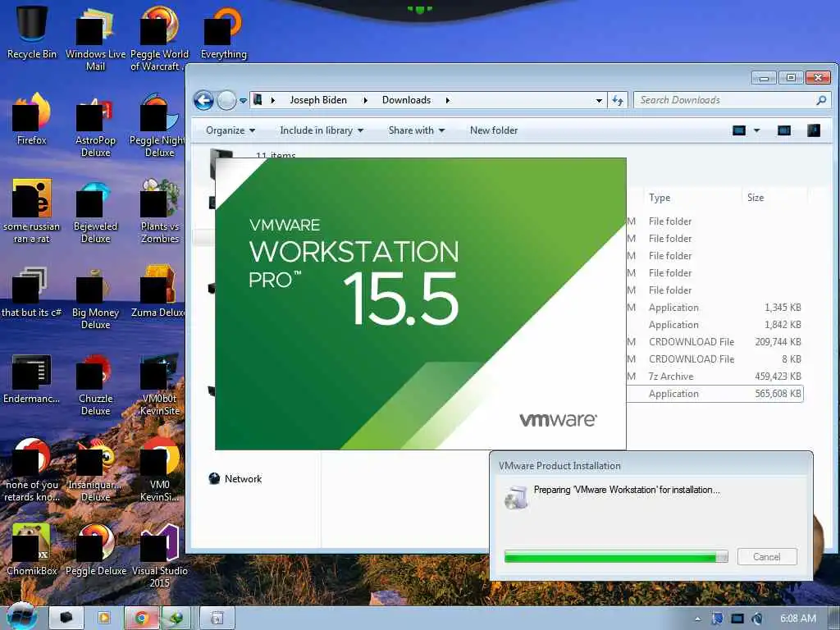
Task: Expand Include in library dropdown
Action: click(x=322, y=130)
